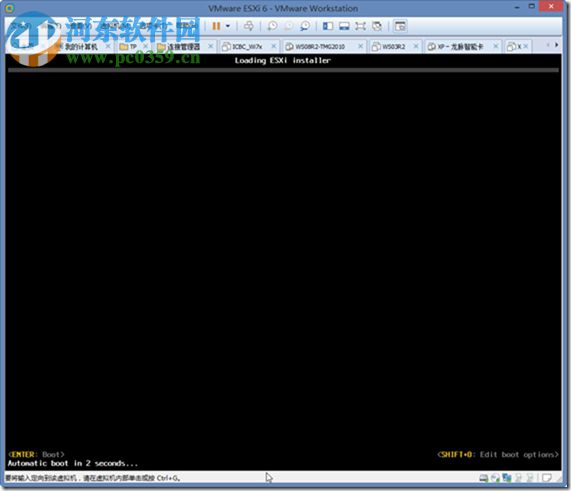Take a snapshot of this virtual machine
Viewport: 571px width, 491px height.
272,26
